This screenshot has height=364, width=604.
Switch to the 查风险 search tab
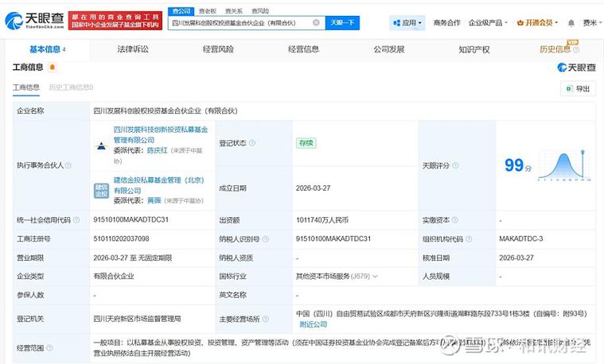coord(260,11)
